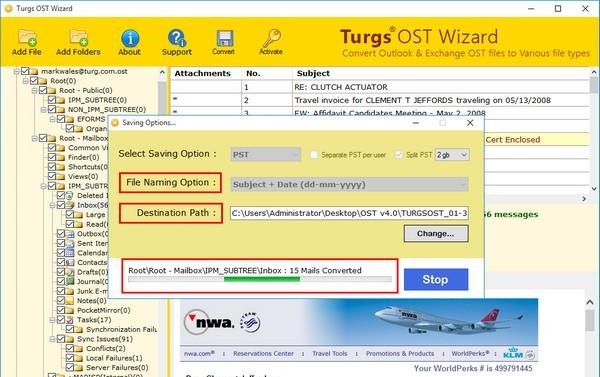Toggle the Conflicts(2) folder checkbox
Image resolution: width=600 pixels, height=377 pixels.
[70, 349]
